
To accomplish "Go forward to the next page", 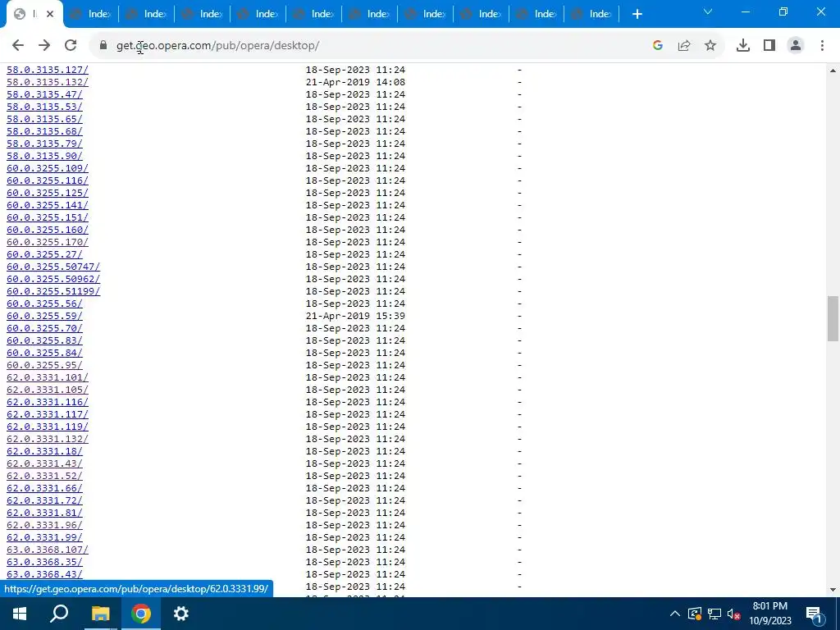I will 44,46.
